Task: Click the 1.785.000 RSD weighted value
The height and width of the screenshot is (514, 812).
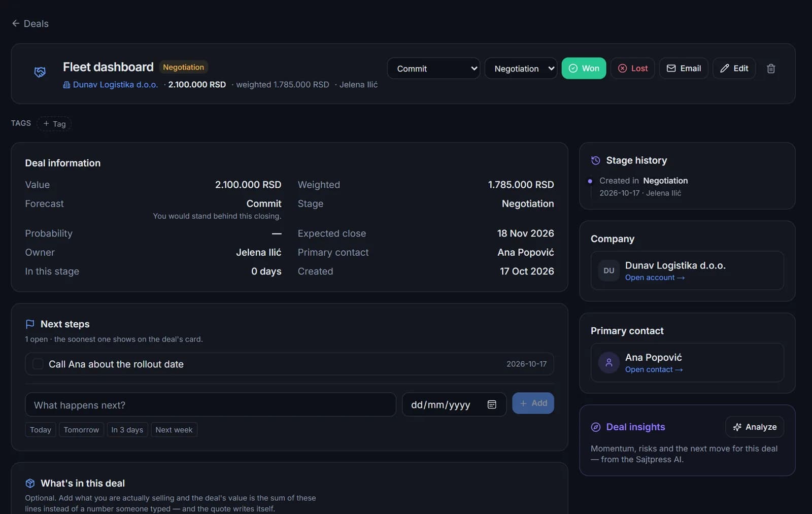Action: [x=521, y=185]
